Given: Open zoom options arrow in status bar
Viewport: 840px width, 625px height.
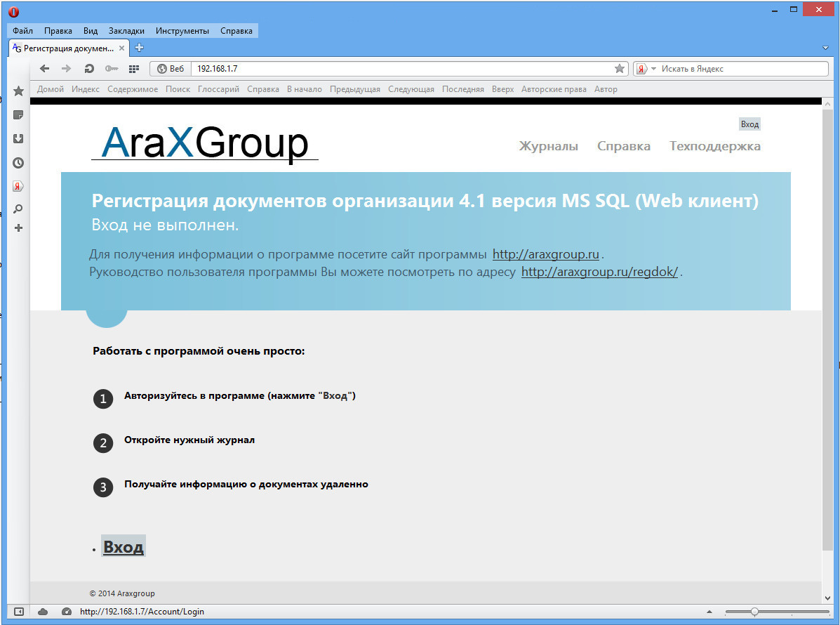Looking at the screenshot, I should [x=709, y=612].
